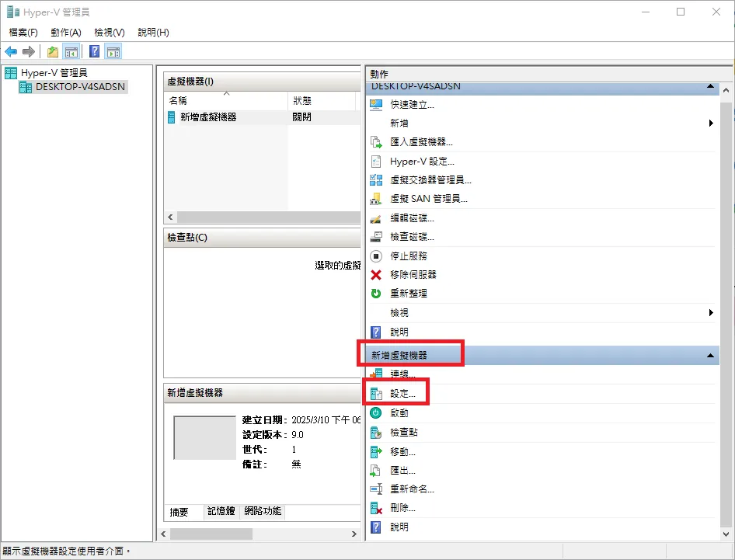The width and height of the screenshot is (735, 560).
Task: Click the Forward arrow toolbar icon
Action: [x=29, y=51]
